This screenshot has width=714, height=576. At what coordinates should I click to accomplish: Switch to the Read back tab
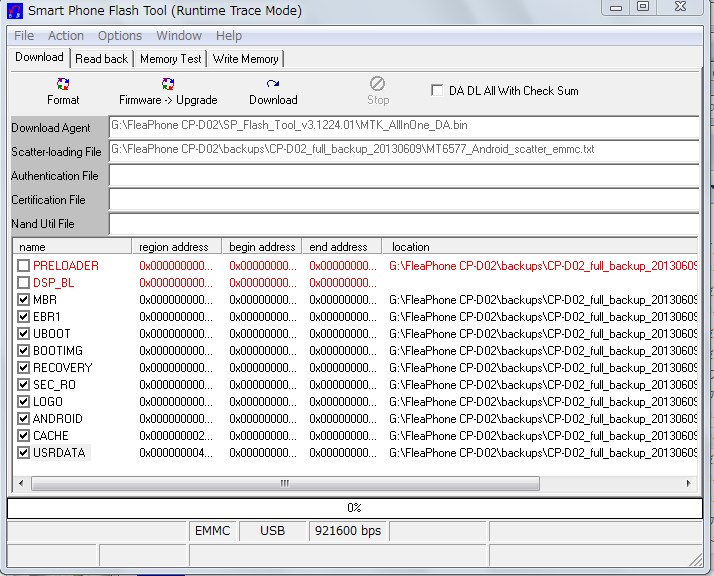(102, 59)
